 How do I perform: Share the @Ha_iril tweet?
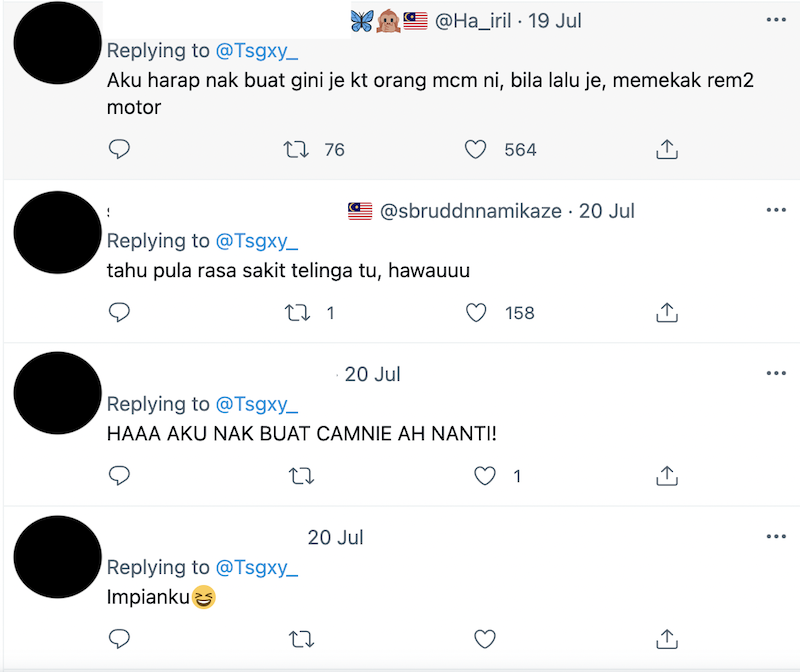[666, 149]
